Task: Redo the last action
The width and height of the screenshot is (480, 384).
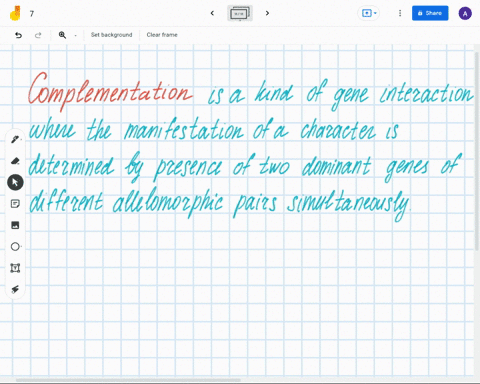Action: [x=38, y=35]
